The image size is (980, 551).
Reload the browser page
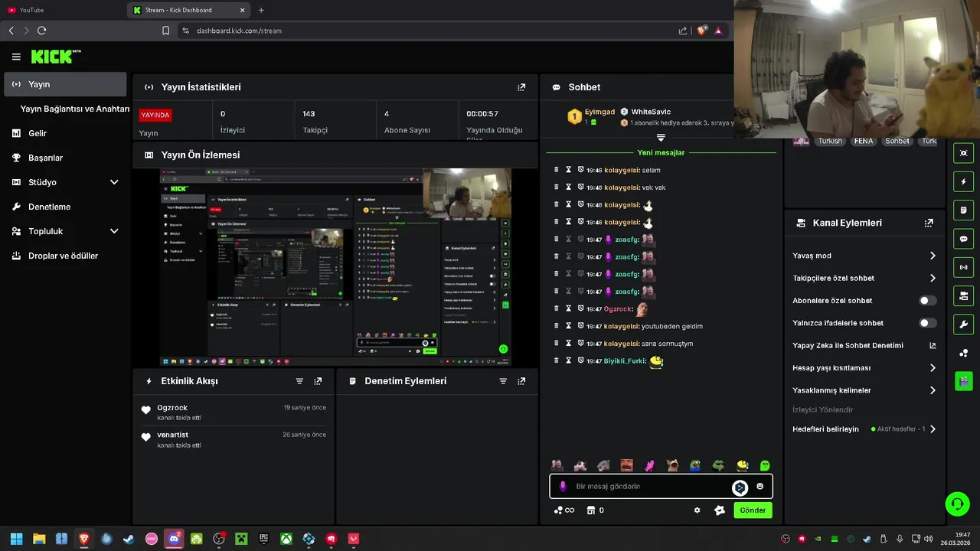(41, 31)
